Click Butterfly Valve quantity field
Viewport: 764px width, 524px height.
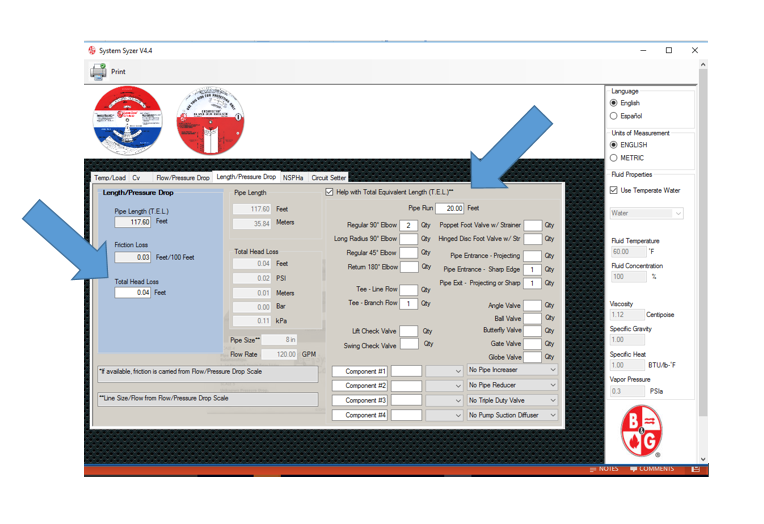pyautogui.click(x=532, y=330)
